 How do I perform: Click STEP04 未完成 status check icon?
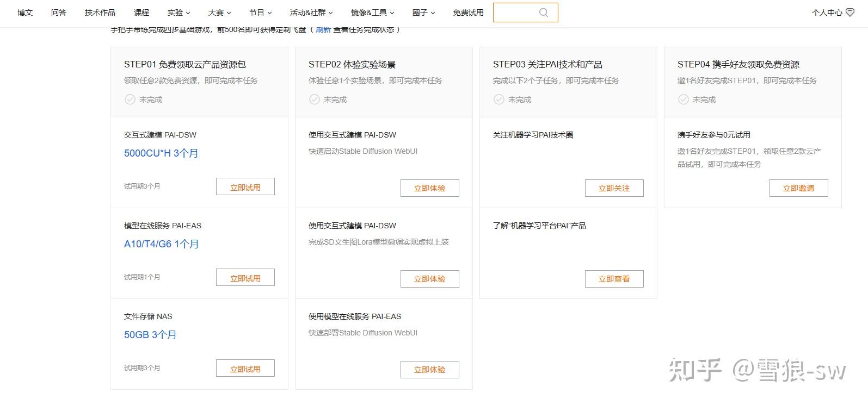tap(684, 99)
